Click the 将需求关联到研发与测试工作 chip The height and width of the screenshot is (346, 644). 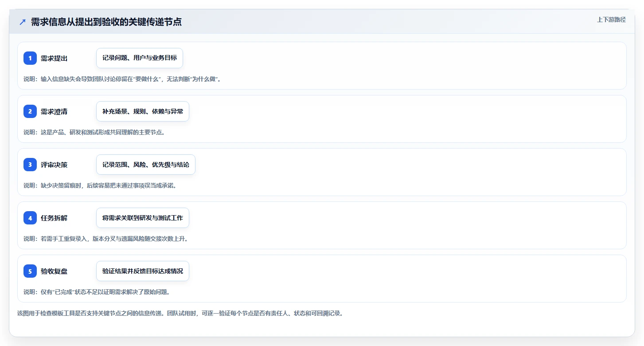[143, 218]
